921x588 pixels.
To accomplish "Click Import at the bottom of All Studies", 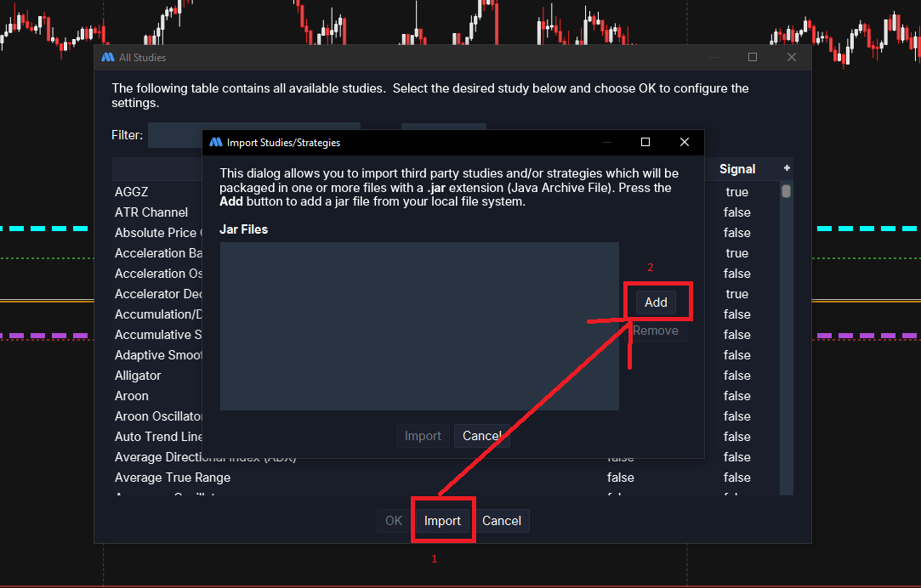I will tap(442, 521).
